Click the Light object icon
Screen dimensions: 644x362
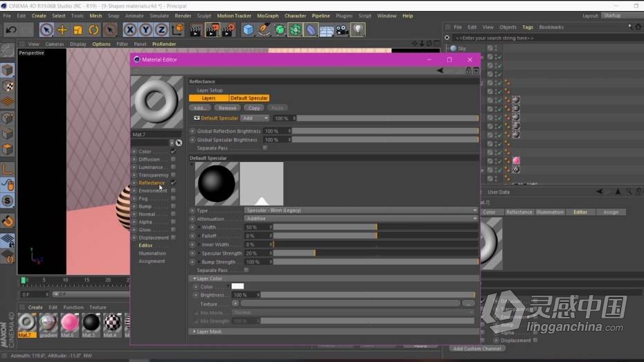[358, 30]
